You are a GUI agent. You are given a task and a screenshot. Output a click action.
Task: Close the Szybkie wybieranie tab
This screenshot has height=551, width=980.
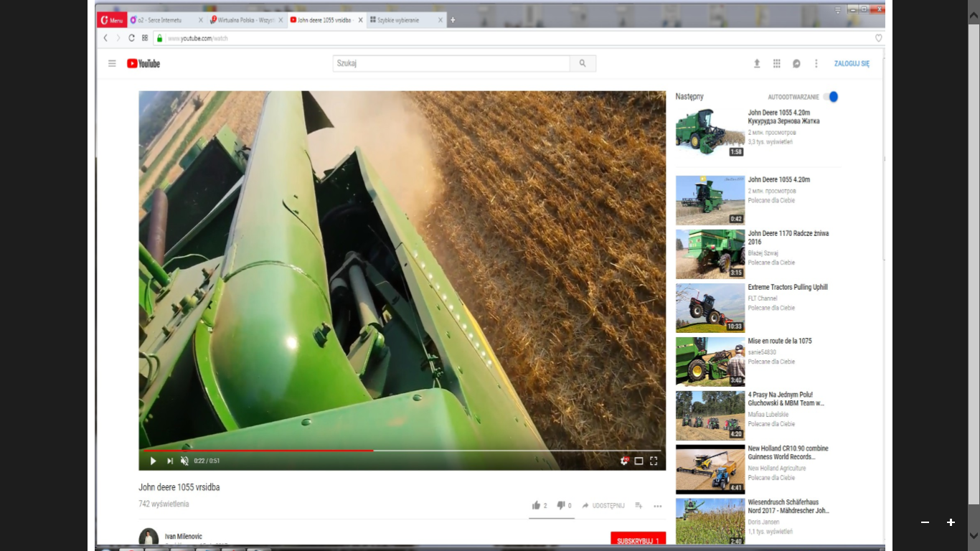[x=440, y=20]
